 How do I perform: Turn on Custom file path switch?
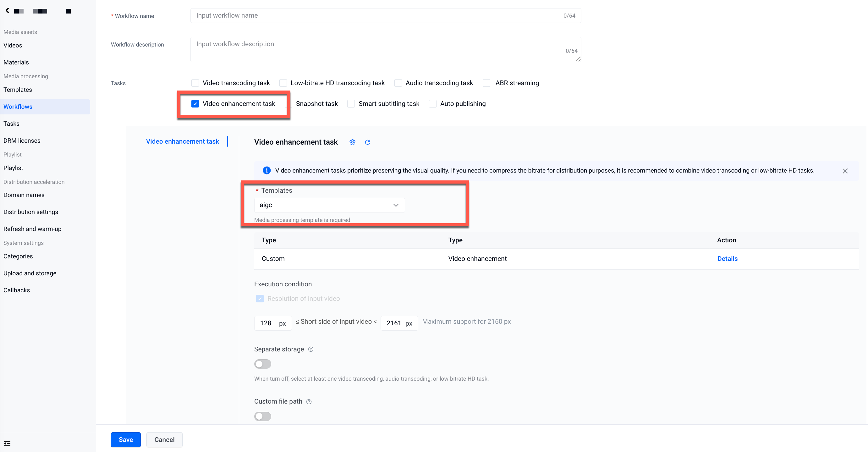coord(262,416)
